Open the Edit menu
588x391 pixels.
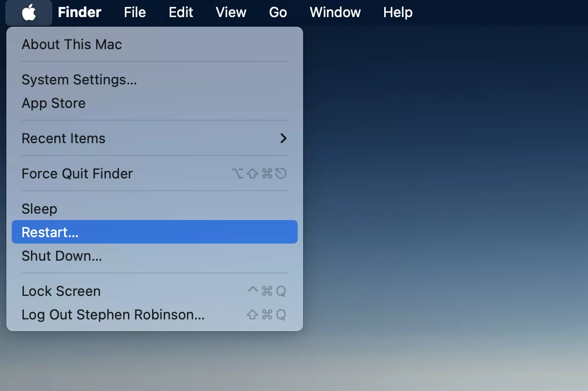click(x=181, y=12)
